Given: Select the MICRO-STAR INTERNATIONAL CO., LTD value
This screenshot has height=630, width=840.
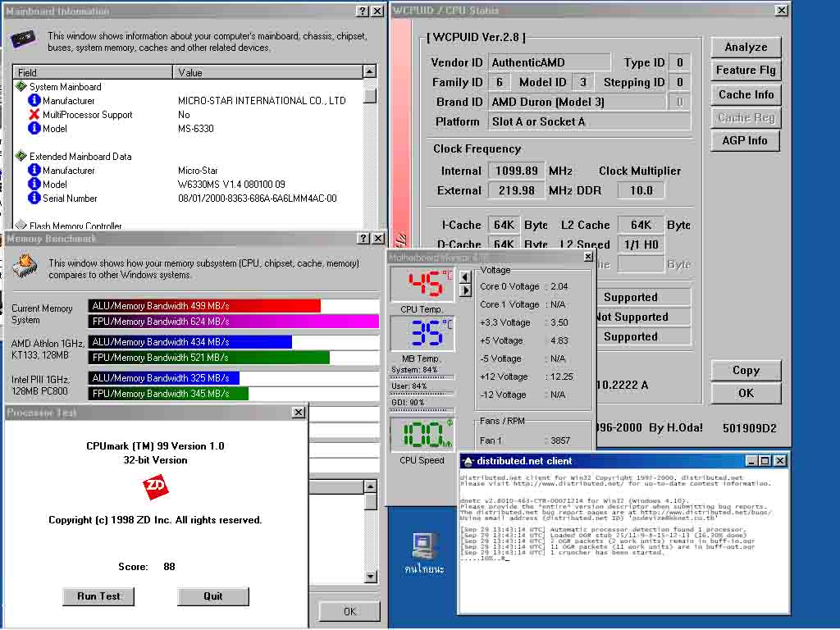Looking at the screenshot, I should [262, 101].
